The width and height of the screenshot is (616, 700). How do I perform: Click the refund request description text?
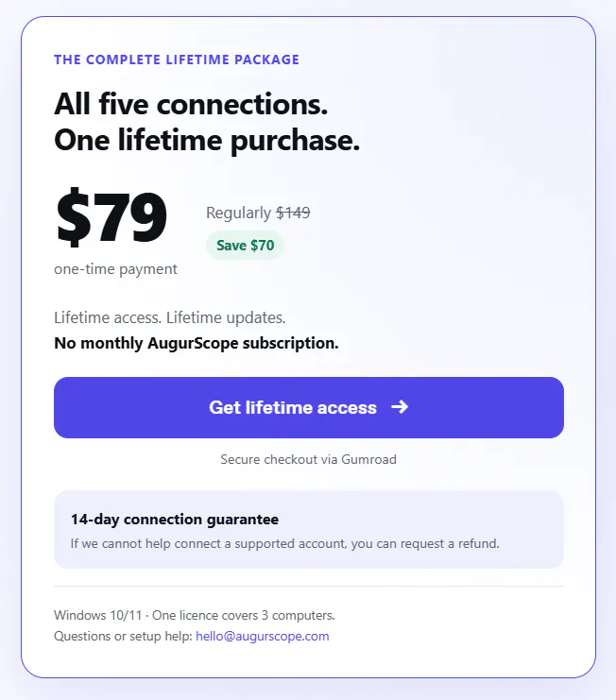click(x=284, y=543)
